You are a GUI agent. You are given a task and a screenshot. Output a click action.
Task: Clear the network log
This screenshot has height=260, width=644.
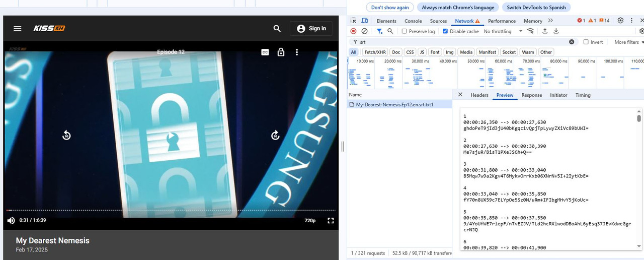pos(364,31)
